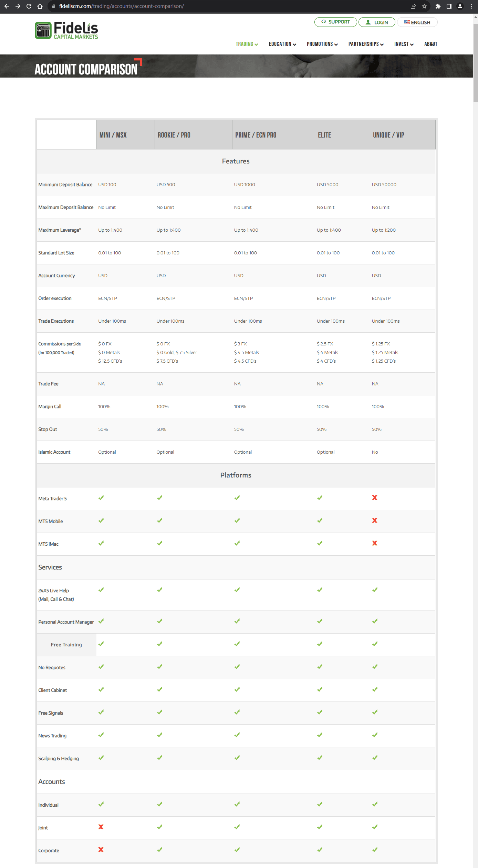Click the Support button
The image size is (478, 868).
336,22
